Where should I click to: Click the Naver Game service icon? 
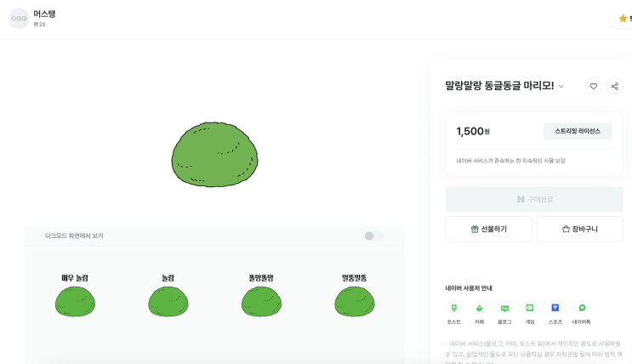coord(530,308)
